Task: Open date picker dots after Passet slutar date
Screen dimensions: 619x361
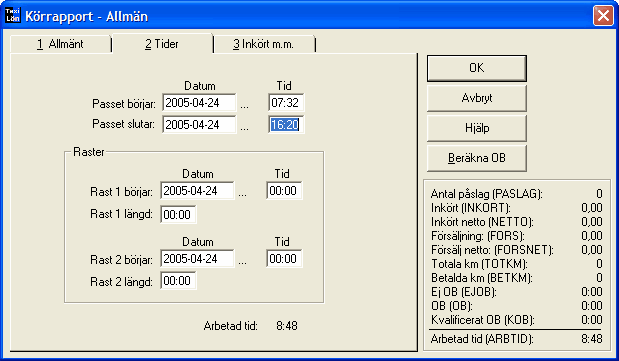Action: [245, 128]
